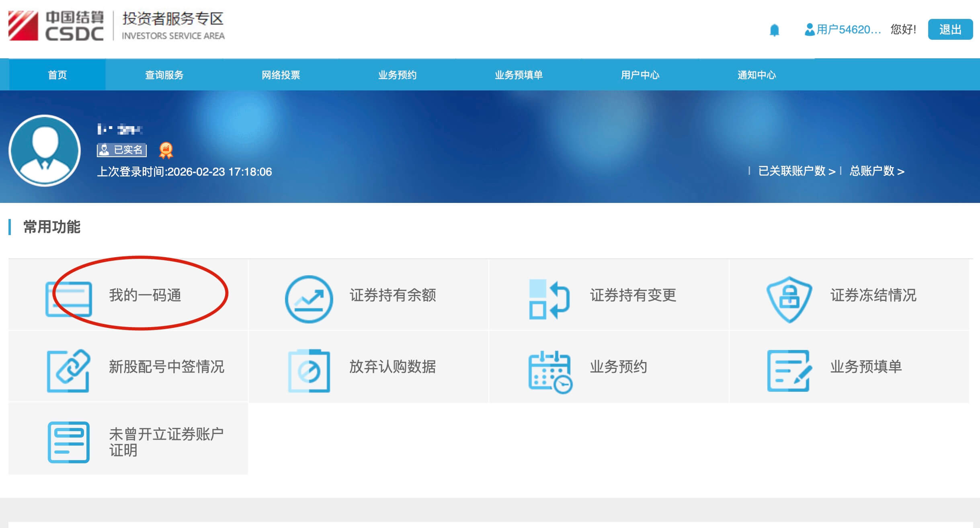Click the 证券冻结情况 shield-lock icon
The image size is (980, 528).
(789, 298)
